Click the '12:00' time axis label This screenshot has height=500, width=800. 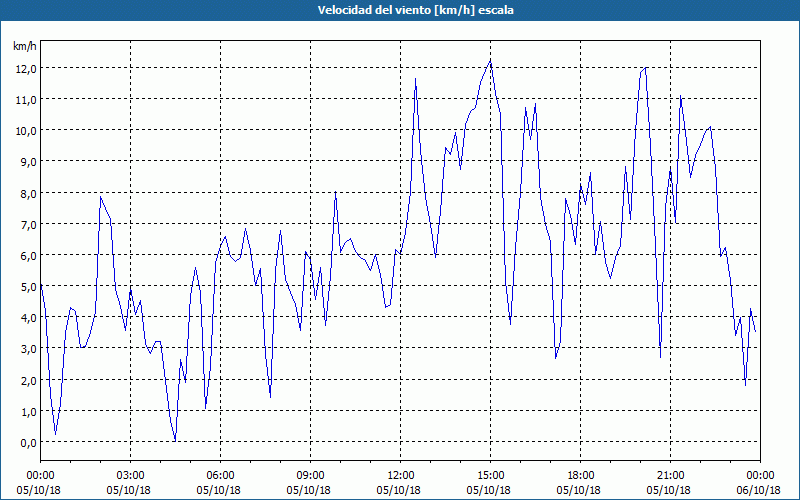[x=401, y=476]
